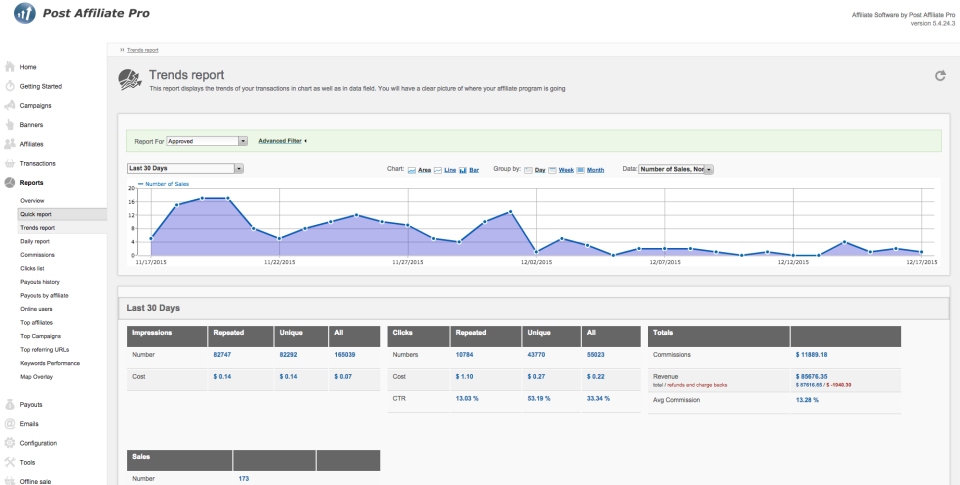Group chart by Week link
Screen dimensions: 960x485
(566, 170)
